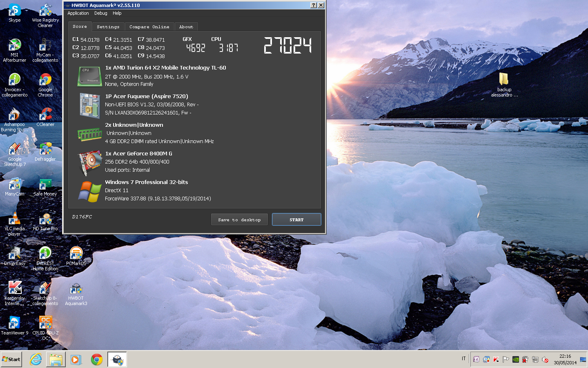Screen dimensions: 588x368
Task: Open Windows Explorer from taskbar
Action: tap(56, 359)
